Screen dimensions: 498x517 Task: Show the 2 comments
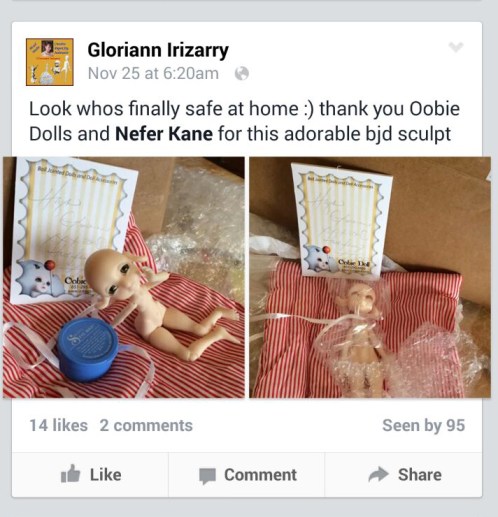(146, 425)
